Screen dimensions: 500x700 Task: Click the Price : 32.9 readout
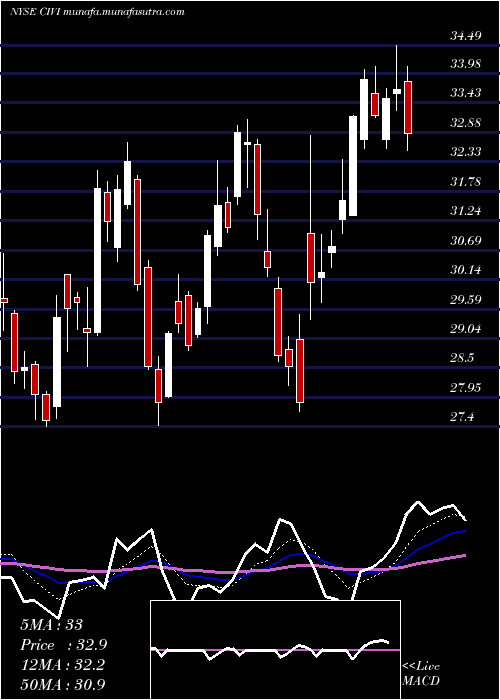point(63,645)
